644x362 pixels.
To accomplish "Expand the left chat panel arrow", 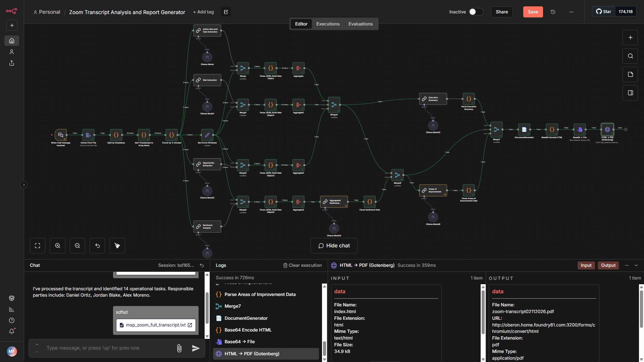I will tap(24, 185).
